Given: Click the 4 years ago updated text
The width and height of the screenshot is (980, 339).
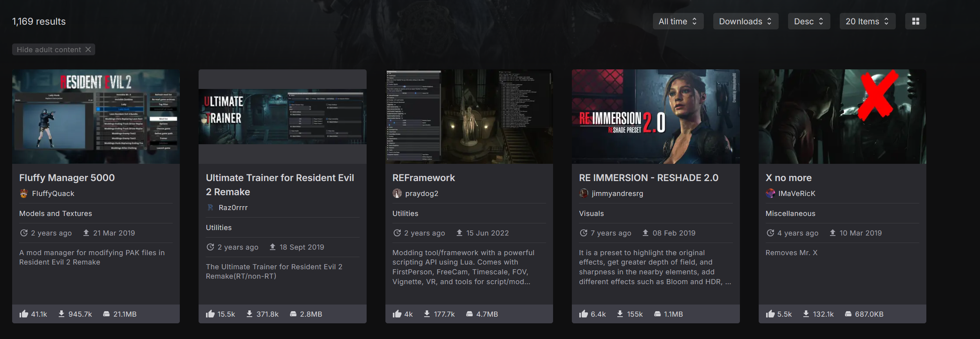Looking at the screenshot, I should [x=797, y=233].
